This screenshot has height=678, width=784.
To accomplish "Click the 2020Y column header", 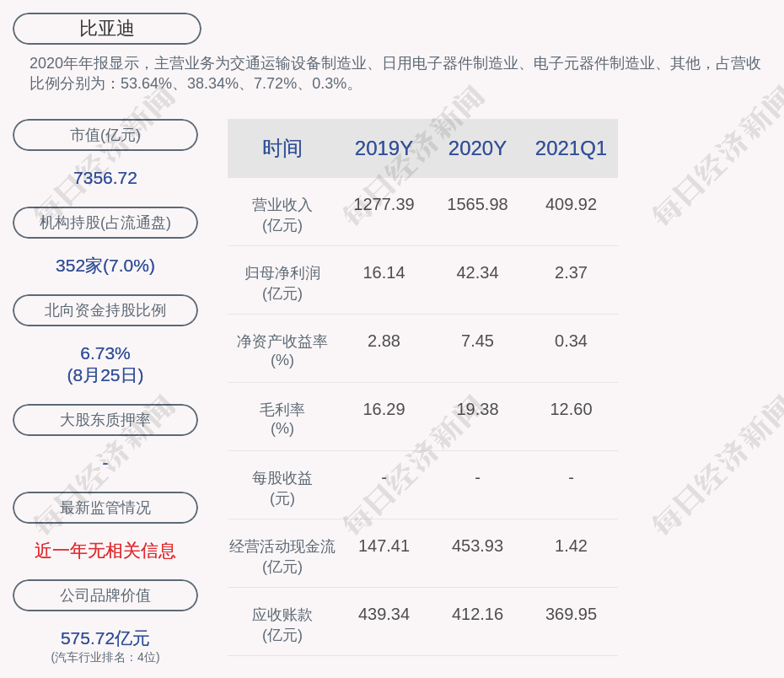I will point(477,148).
